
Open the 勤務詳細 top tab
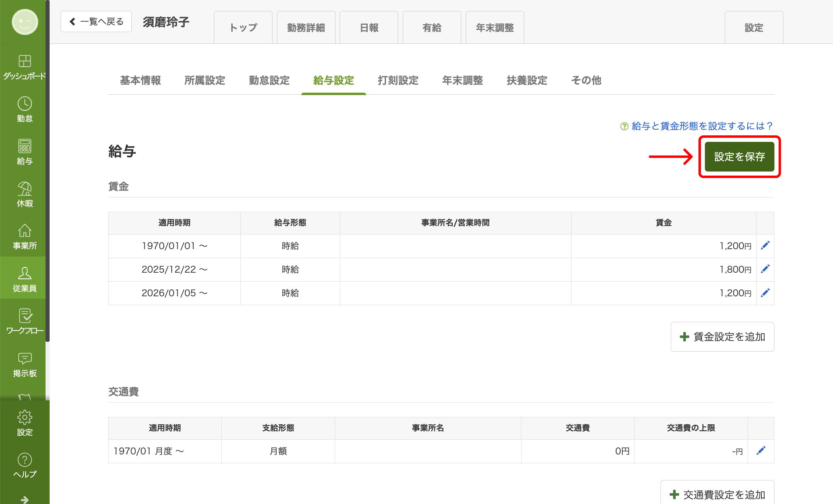306,28
